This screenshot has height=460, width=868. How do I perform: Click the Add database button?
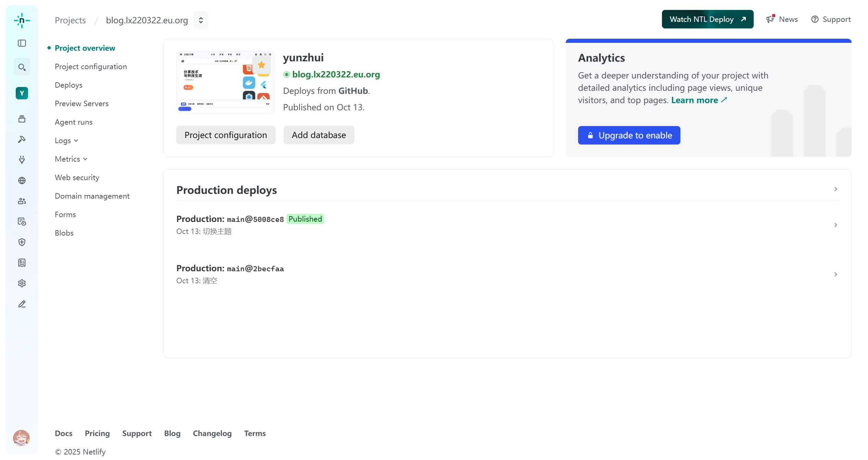(x=319, y=135)
